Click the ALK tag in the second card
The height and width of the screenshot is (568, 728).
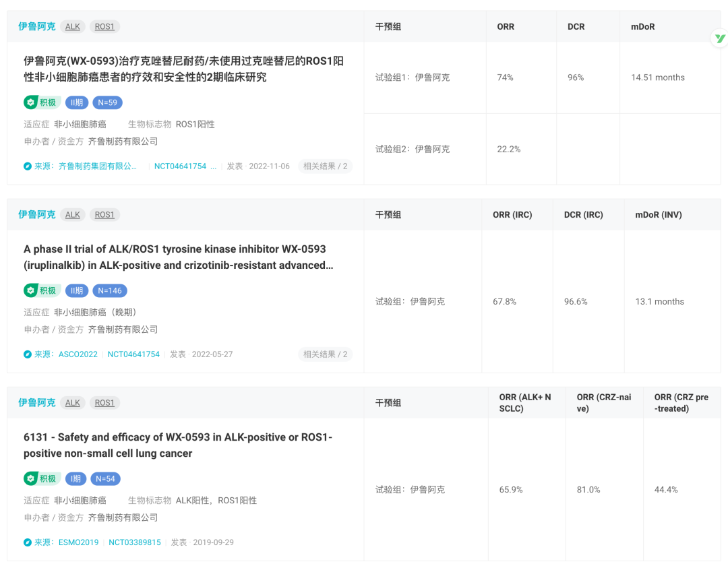coord(72,214)
